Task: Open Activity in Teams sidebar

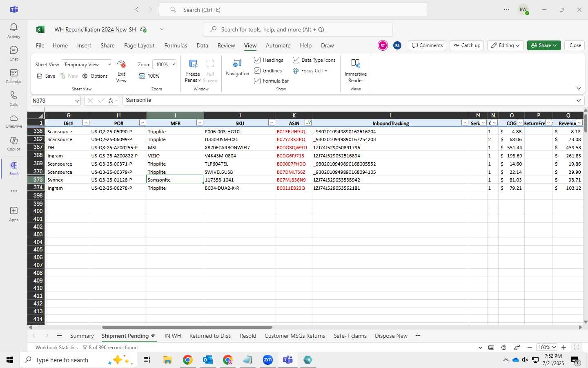Action: [13, 31]
